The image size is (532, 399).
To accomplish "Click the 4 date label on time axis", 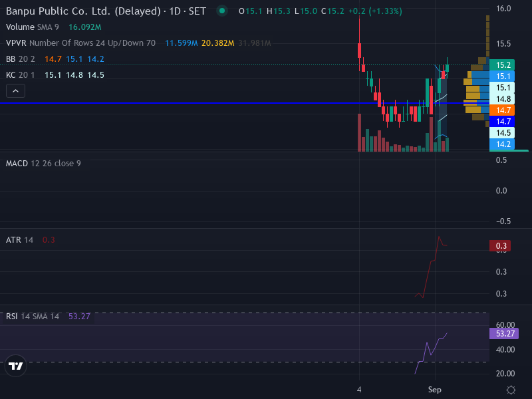I will pyautogui.click(x=359, y=390).
